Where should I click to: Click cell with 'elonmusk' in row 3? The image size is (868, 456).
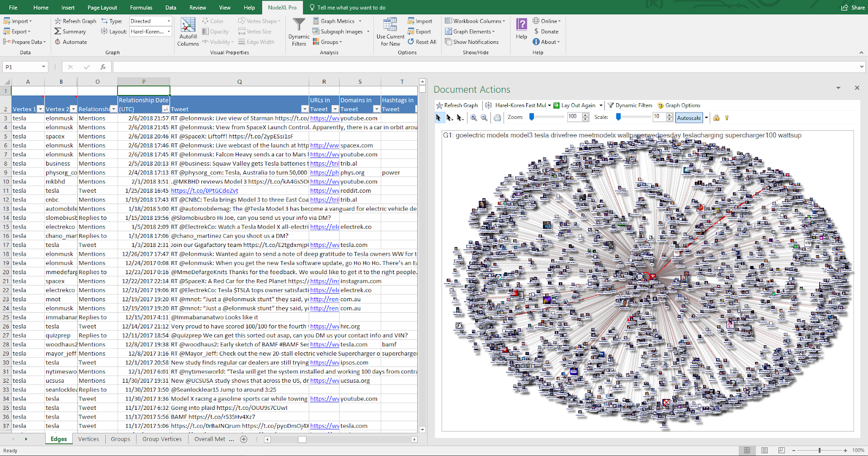pyautogui.click(x=61, y=118)
